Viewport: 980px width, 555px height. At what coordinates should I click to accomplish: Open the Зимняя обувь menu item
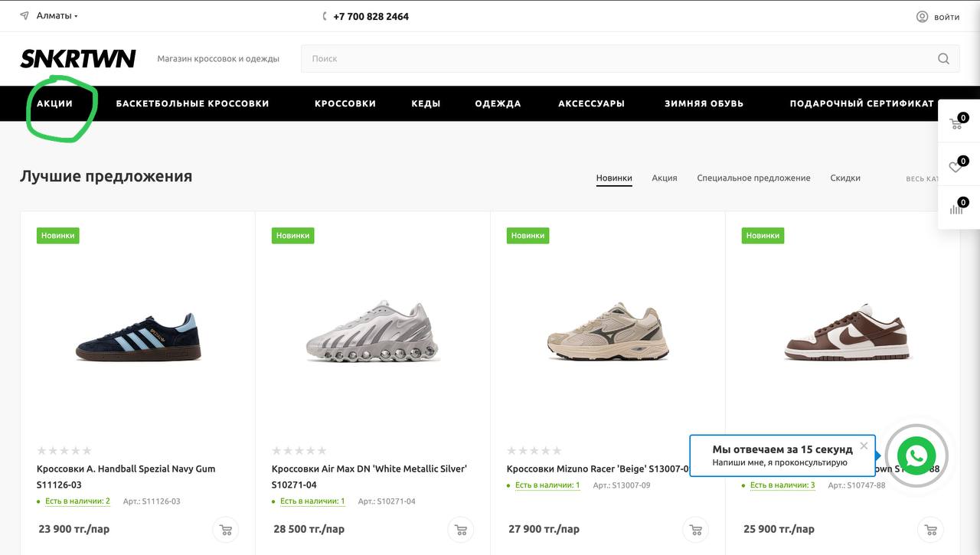coord(704,103)
